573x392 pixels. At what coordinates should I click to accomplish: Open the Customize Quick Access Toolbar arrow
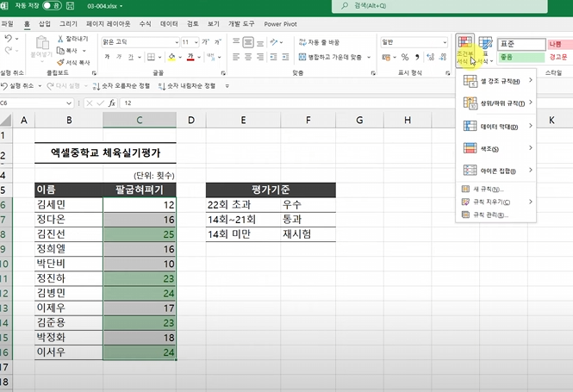(227, 86)
